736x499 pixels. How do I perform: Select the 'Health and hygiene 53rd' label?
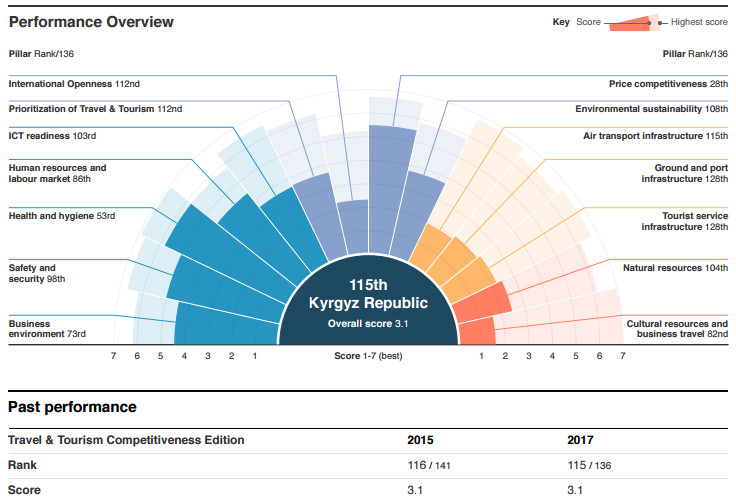coord(62,215)
